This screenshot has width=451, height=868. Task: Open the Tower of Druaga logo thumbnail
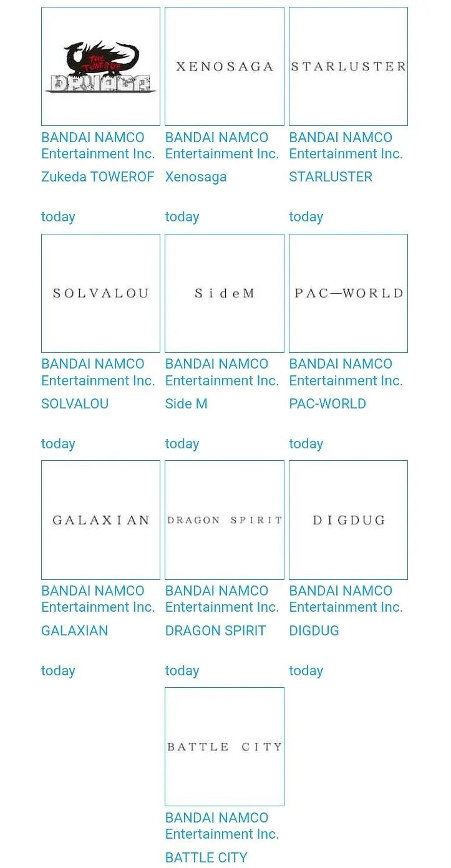100,66
